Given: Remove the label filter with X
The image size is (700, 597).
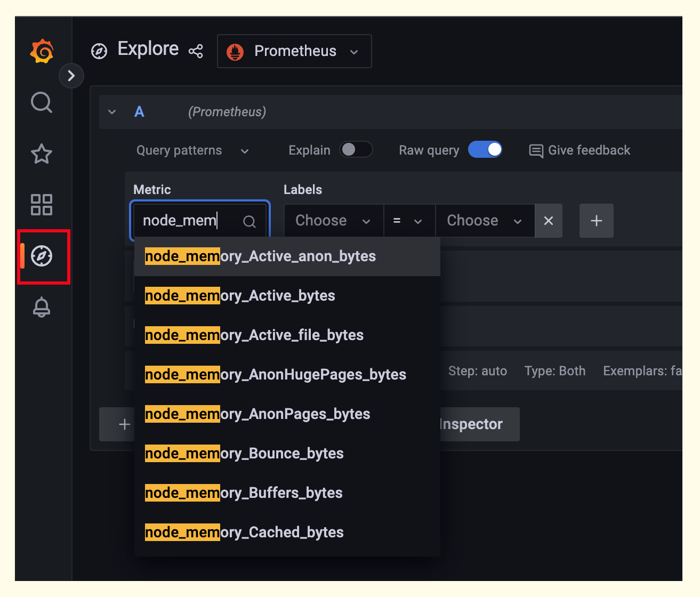Looking at the screenshot, I should click(549, 221).
